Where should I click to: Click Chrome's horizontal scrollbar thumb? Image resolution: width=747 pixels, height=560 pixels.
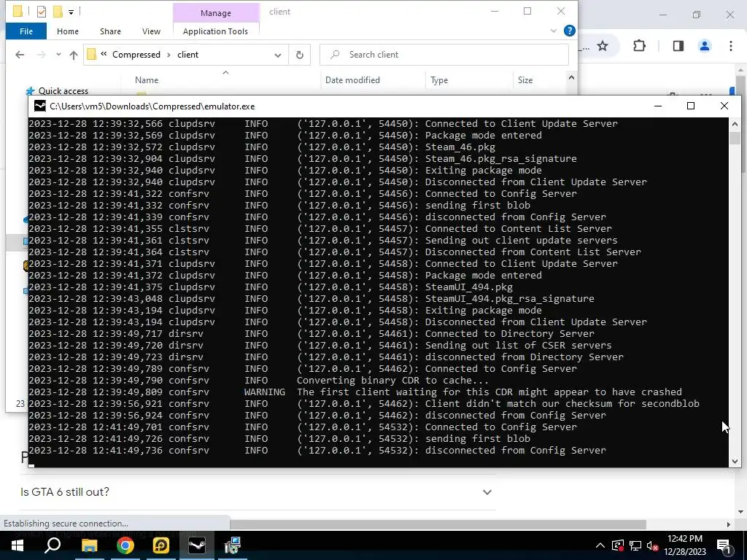point(438,524)
